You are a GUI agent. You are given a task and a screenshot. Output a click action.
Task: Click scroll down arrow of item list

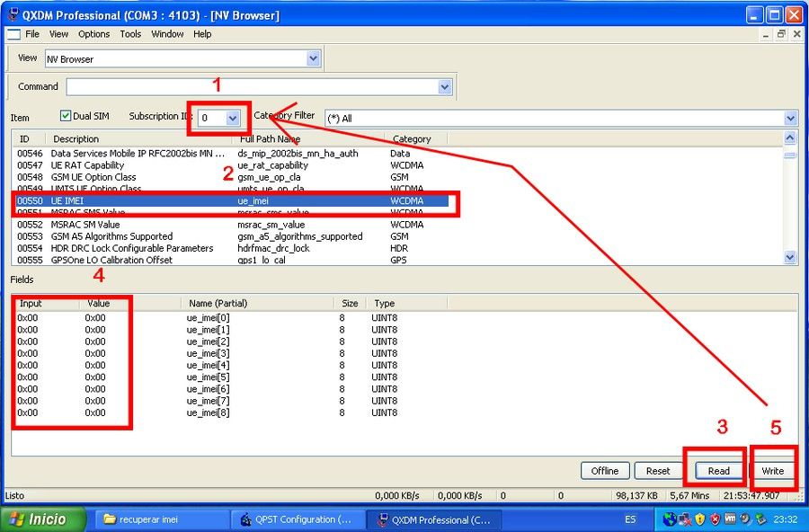coord(790,257)
